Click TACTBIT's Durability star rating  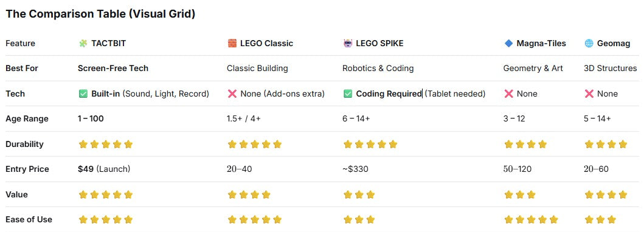[x=106, y=145]
